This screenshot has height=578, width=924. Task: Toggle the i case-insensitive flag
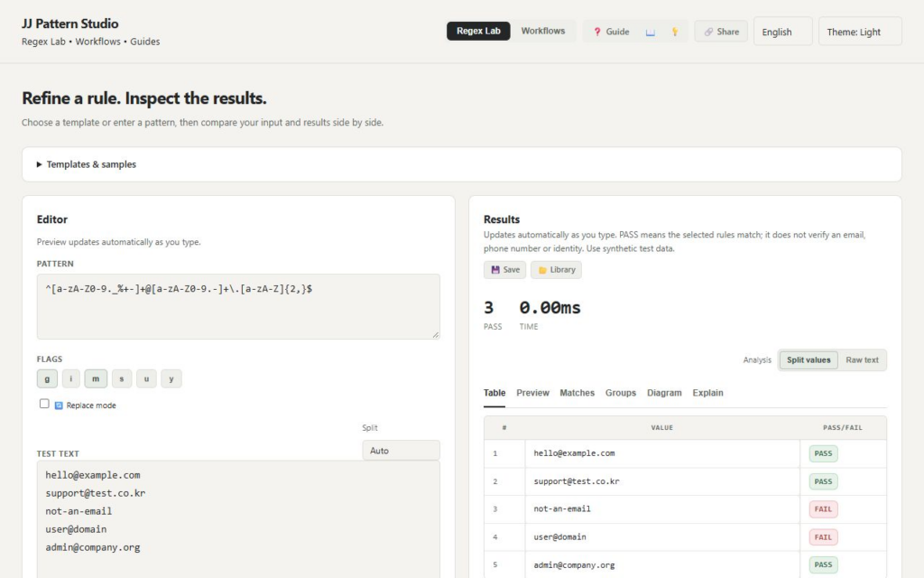(70, 378)
